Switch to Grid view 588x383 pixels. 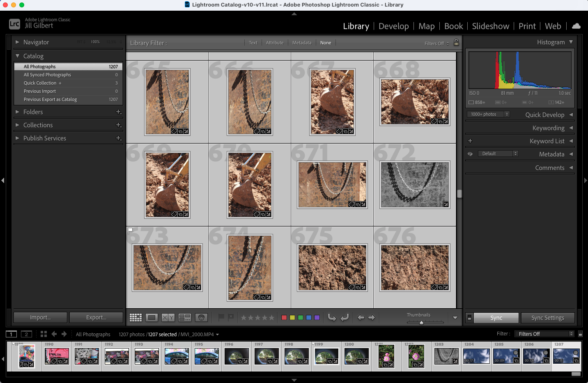click(136, 317)
